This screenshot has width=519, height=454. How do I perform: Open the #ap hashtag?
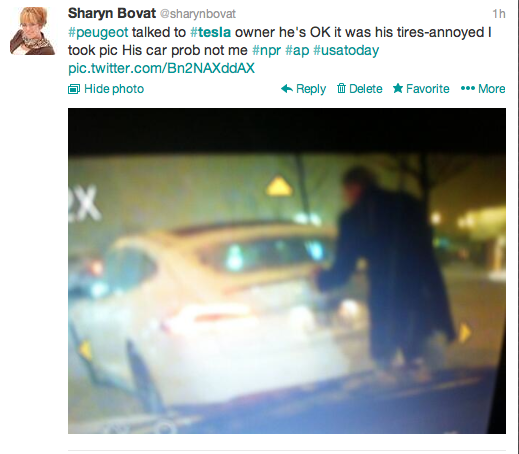(297, 50)
